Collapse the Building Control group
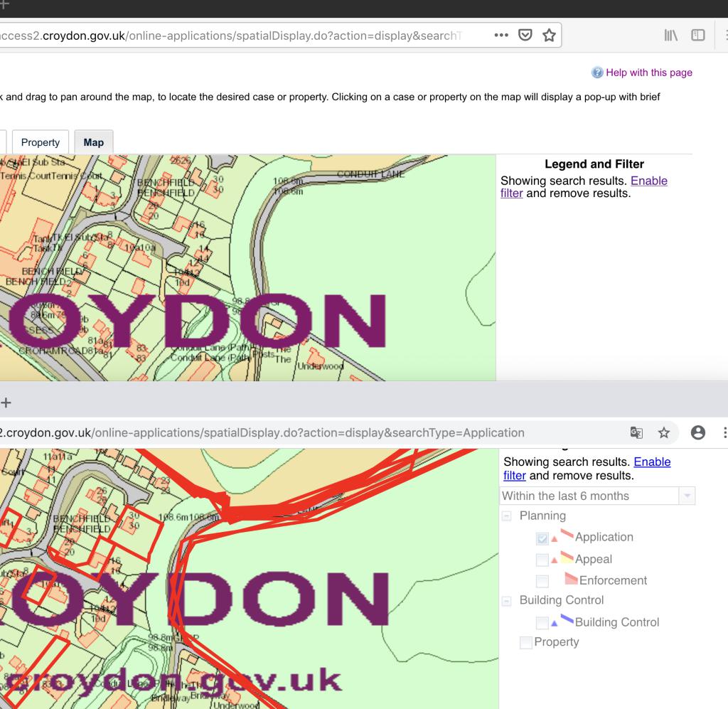 [506, 601]
